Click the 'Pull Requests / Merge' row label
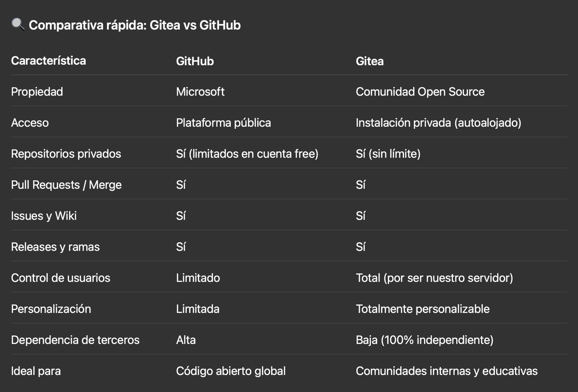 (x=66, y=185)
